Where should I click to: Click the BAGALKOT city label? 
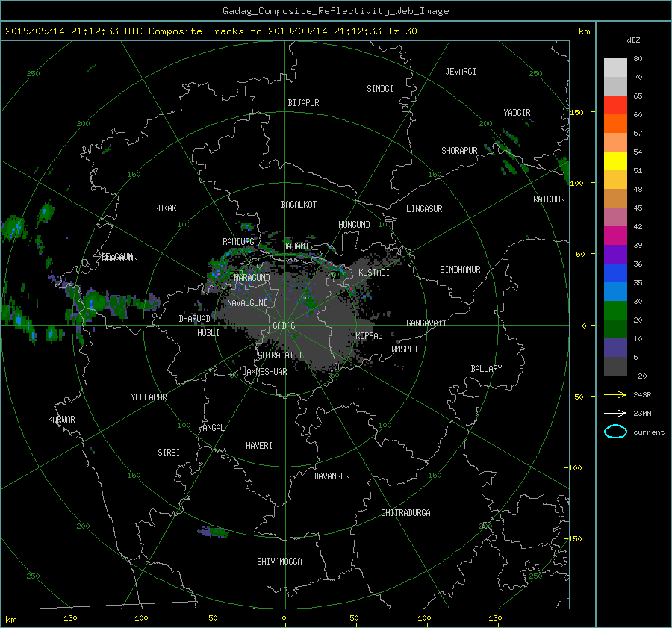click(x=299, y=205)
